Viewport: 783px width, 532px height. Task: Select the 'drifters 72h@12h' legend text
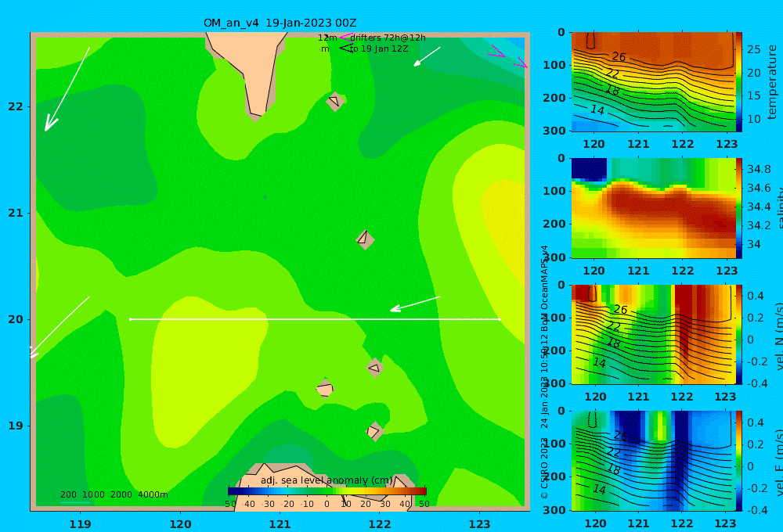pyautogui.click(x=388, y=38)
